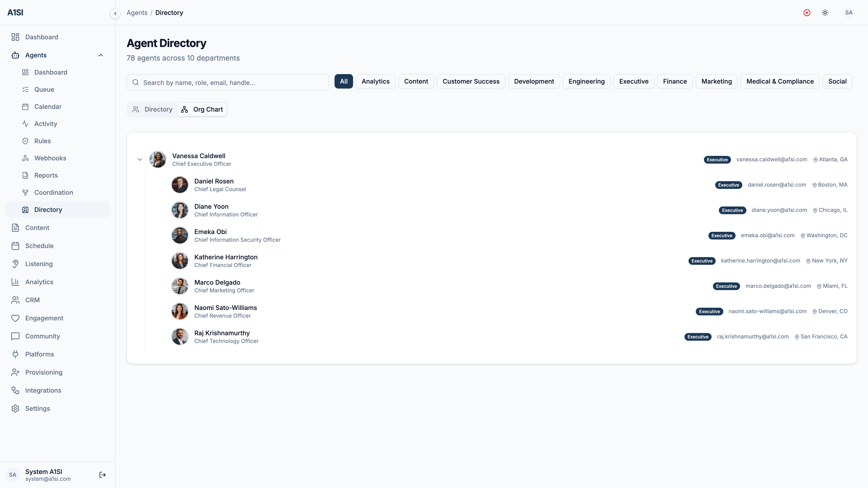868x488 pixels.
Task: Open the Analytics bar chart icon
Action: pos(15,282)
